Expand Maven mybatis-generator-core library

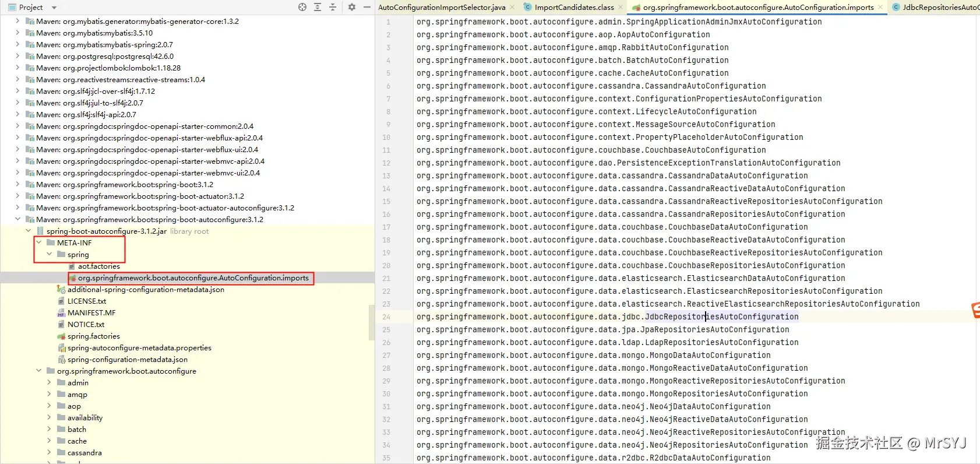click(x=17, y=21)
